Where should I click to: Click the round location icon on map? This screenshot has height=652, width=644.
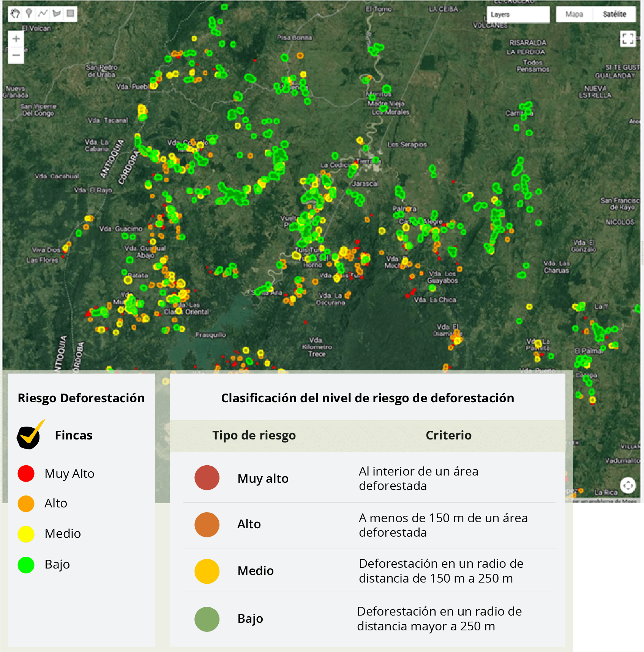[x=628, y=485]
